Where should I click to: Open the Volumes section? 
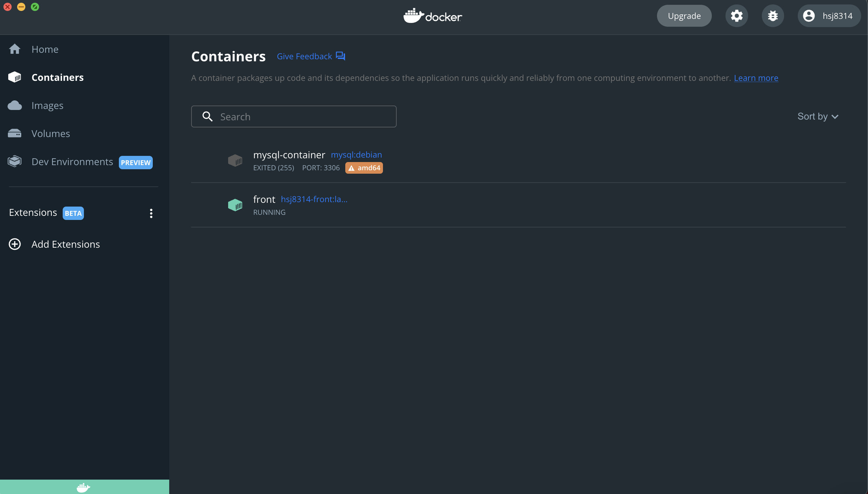[51, 134]
